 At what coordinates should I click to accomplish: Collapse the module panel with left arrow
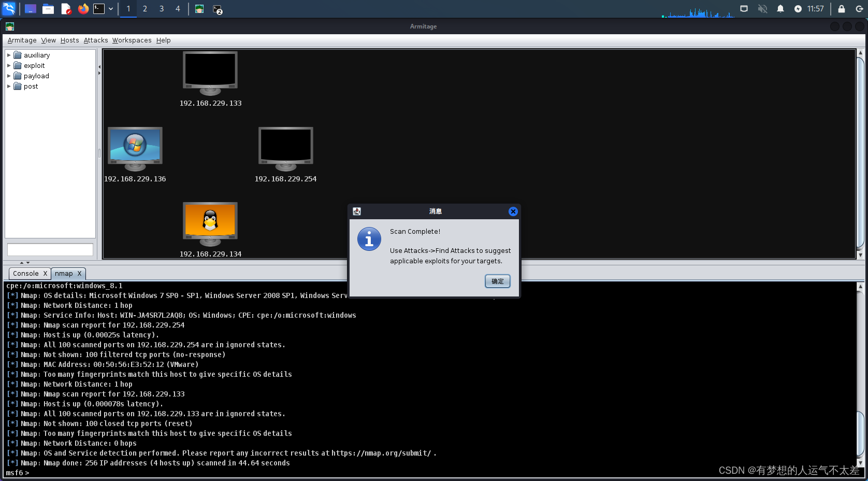[99, 67]
